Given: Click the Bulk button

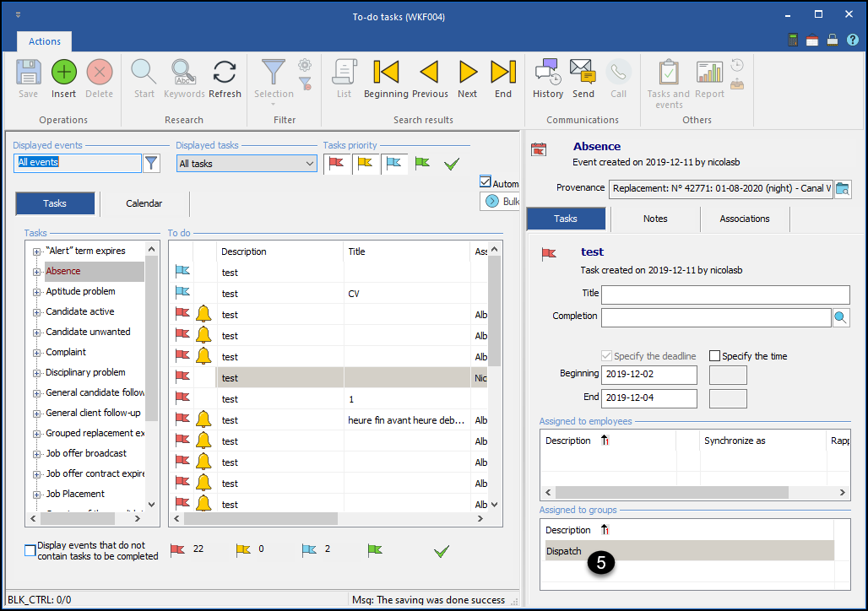Looking at the screenshot, I should [x=499, y=202].
